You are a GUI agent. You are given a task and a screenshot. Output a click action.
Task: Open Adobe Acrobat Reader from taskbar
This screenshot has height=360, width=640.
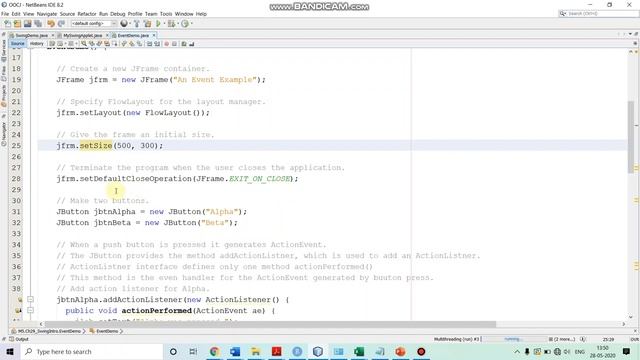pyautogui.click(x=276, y=351)
